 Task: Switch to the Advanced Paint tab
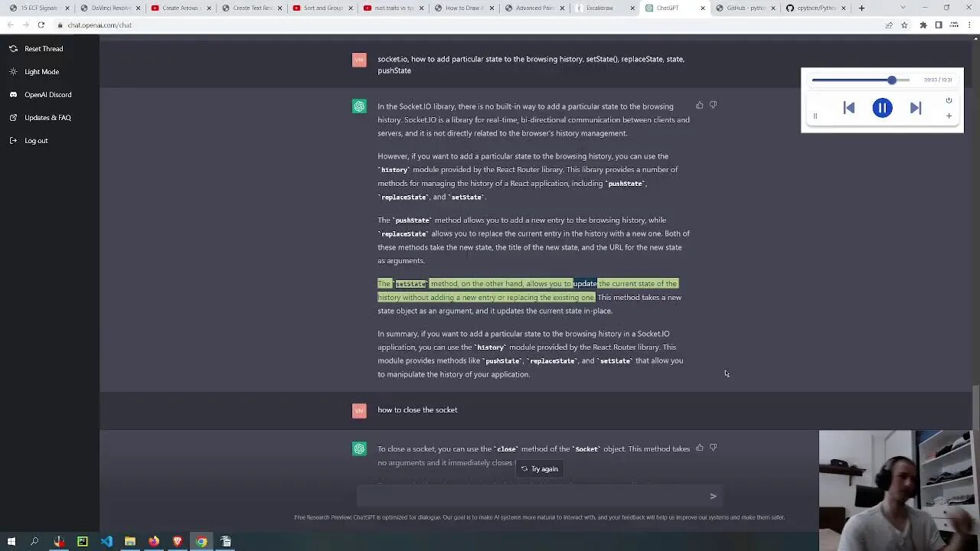534,8
